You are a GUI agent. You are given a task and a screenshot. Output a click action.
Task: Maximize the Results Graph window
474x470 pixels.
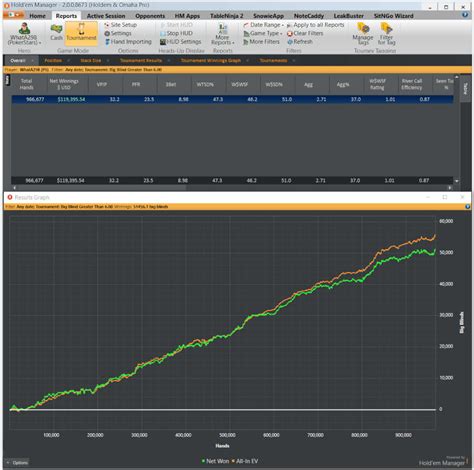click(x=444, y=197)
